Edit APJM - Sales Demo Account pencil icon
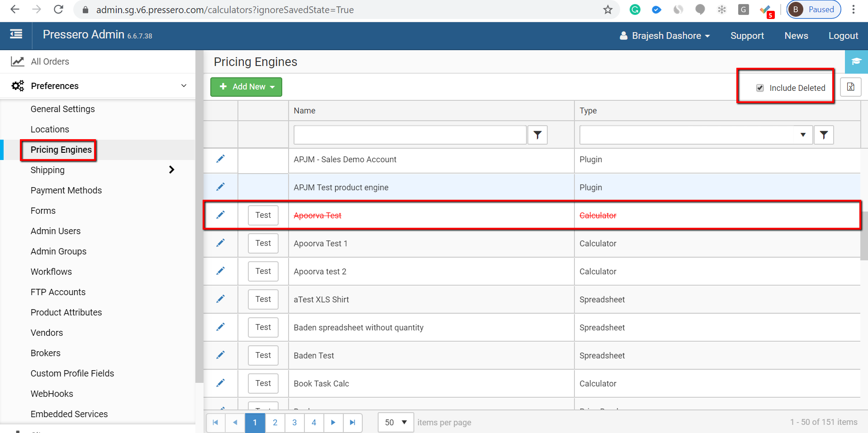The height and width of the screenshot is (433, 868). (220, 159)
